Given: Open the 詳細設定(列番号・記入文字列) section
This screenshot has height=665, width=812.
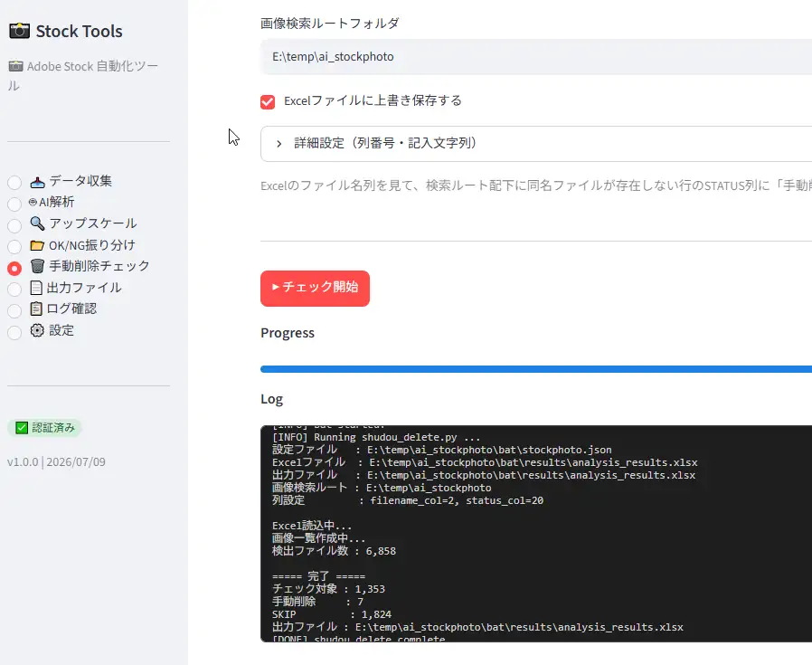Looking at the screenshot, I should 536,144.
